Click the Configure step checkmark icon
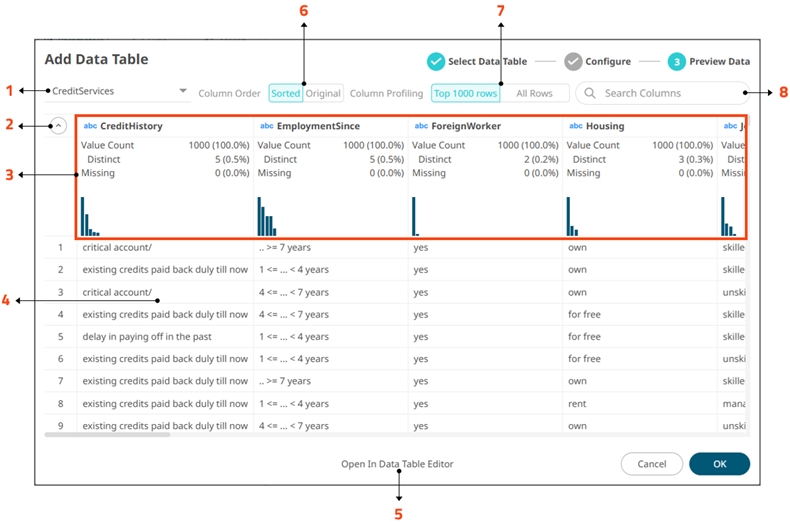Image resolution: width=790 pixels, height=522 pixels. [573, 61]
